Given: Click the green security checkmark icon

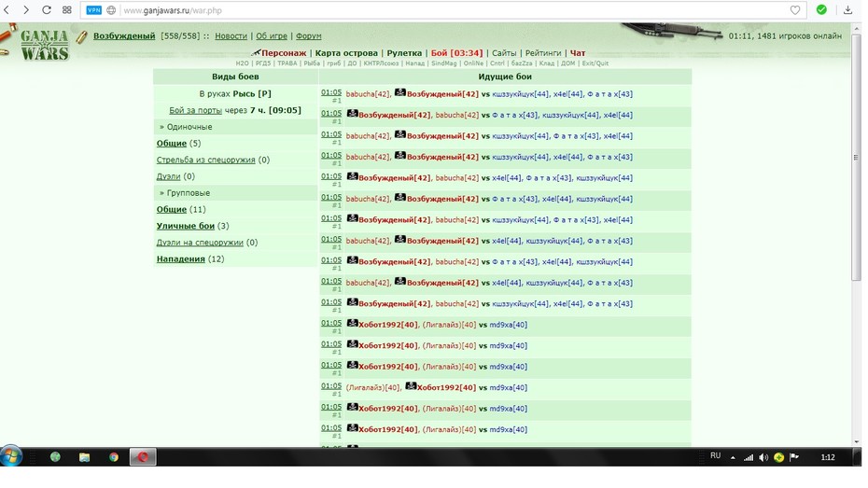Looking at the screenshot, I should click(821, 9).
